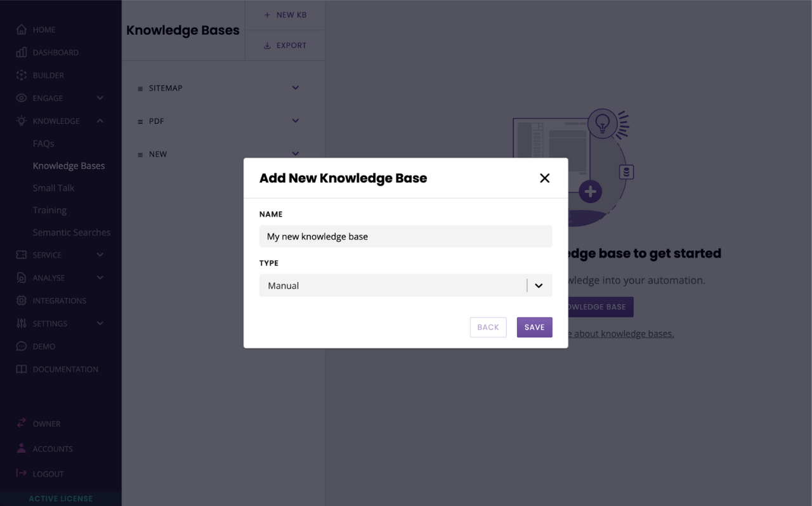Image resolution: width=812 pixels, height=506 pixels.
Task: Click the Dashboard bar chart icon
Action: [22, 52]
